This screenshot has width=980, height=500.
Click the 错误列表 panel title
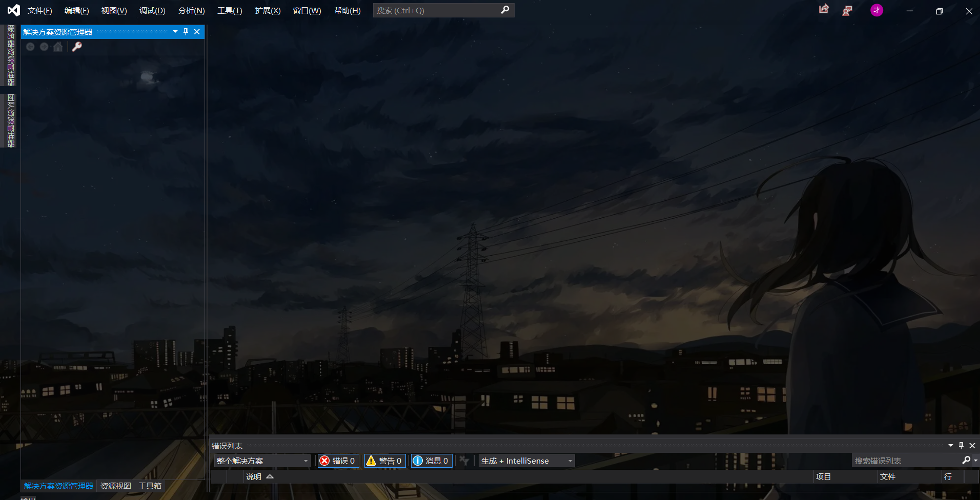pos(227,446)
